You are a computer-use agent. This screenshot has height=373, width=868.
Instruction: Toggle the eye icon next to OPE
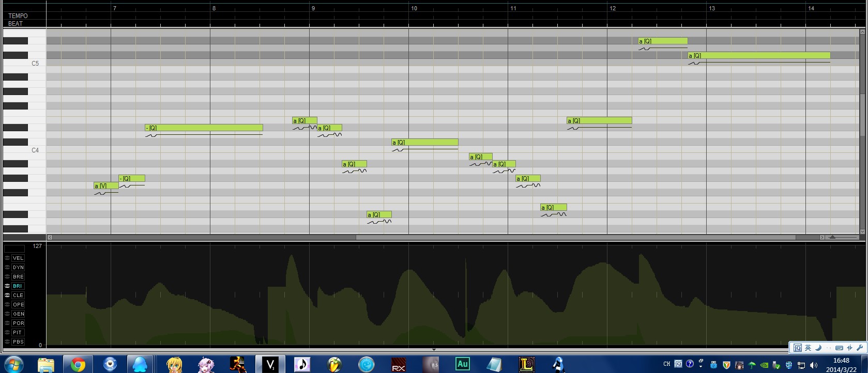7,304
